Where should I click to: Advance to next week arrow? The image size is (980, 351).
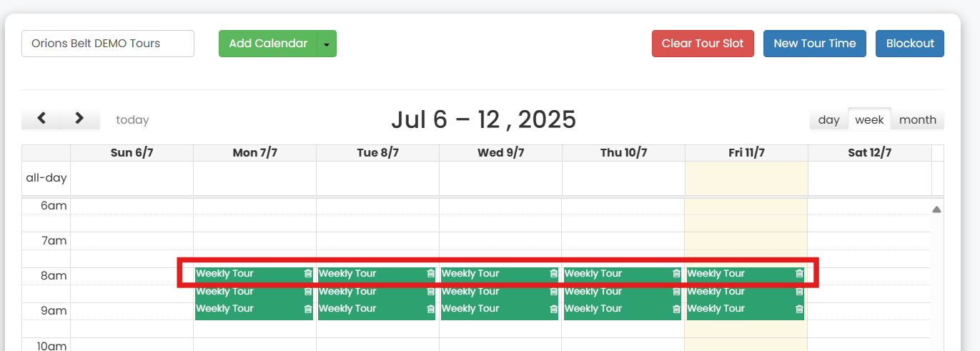pos(79,119)
